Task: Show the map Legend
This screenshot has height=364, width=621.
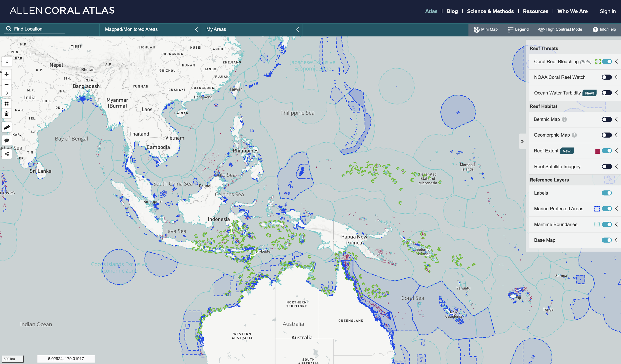Action: tap(518, 29)
